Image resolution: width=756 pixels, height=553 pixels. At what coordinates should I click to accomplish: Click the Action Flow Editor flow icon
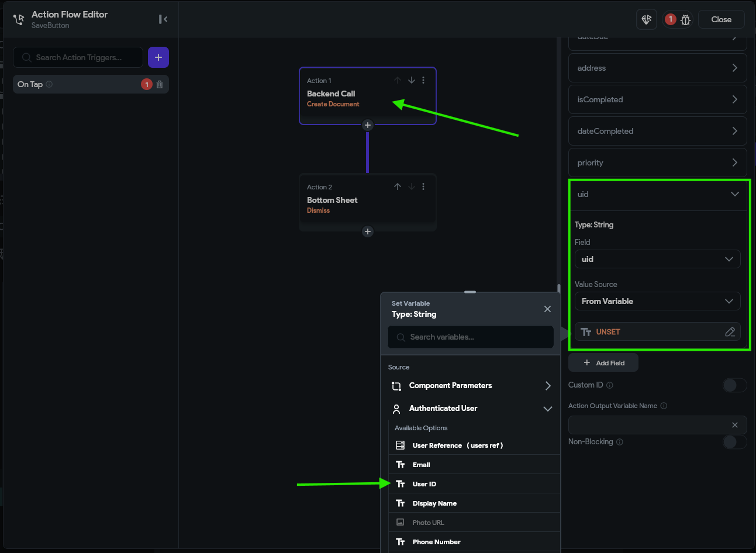pos(19,20)
